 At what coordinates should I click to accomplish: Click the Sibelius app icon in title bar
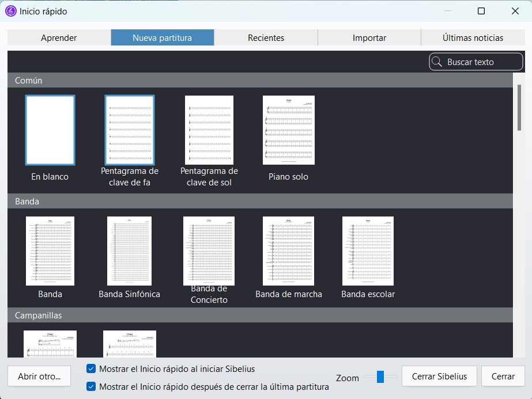point(10,11)
